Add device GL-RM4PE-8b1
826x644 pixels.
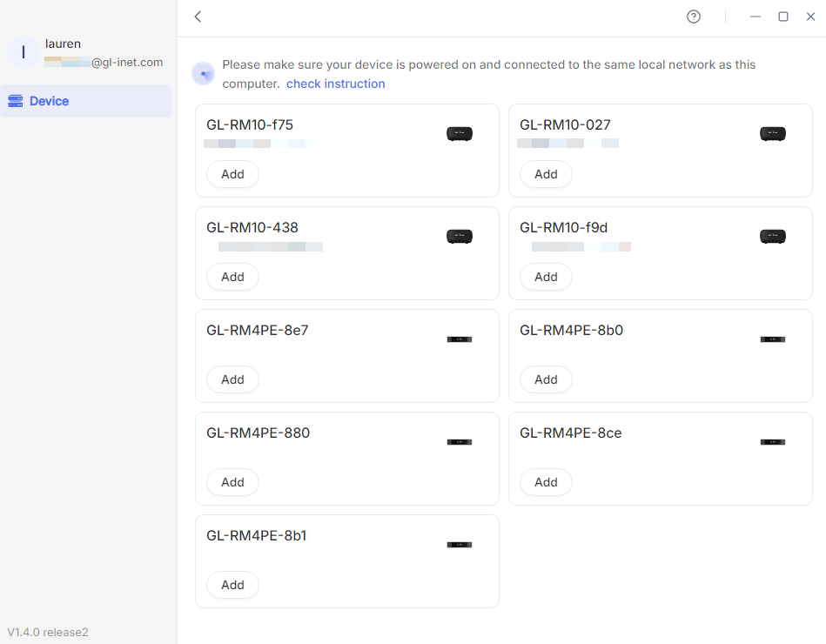coord(232,585)
